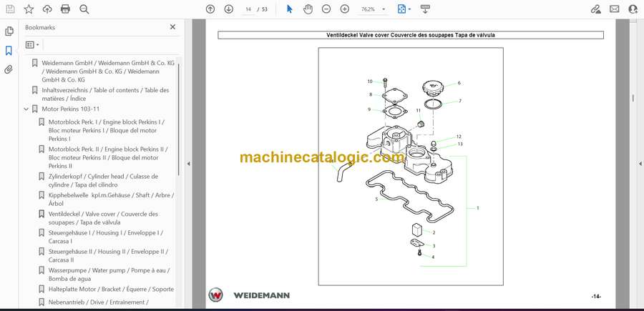
Task: Open zoom level 76.2% dropdown
Action: pyautogui.click(x=374, y=9)
